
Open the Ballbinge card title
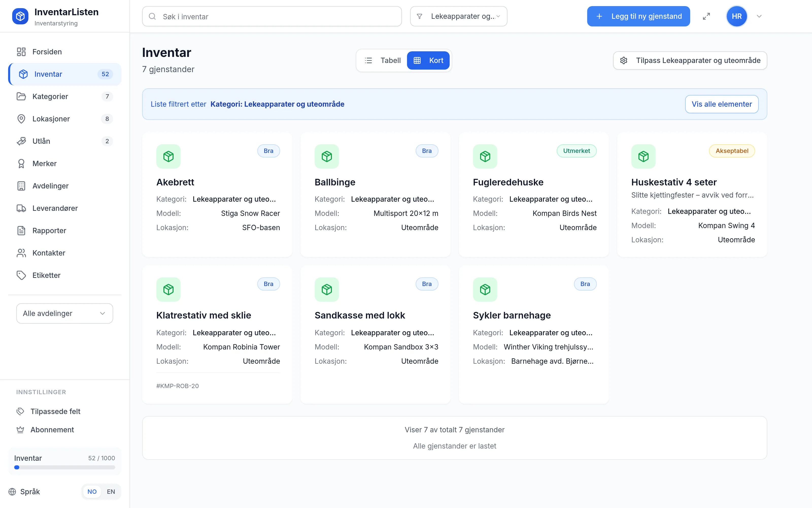pos(335,182)
